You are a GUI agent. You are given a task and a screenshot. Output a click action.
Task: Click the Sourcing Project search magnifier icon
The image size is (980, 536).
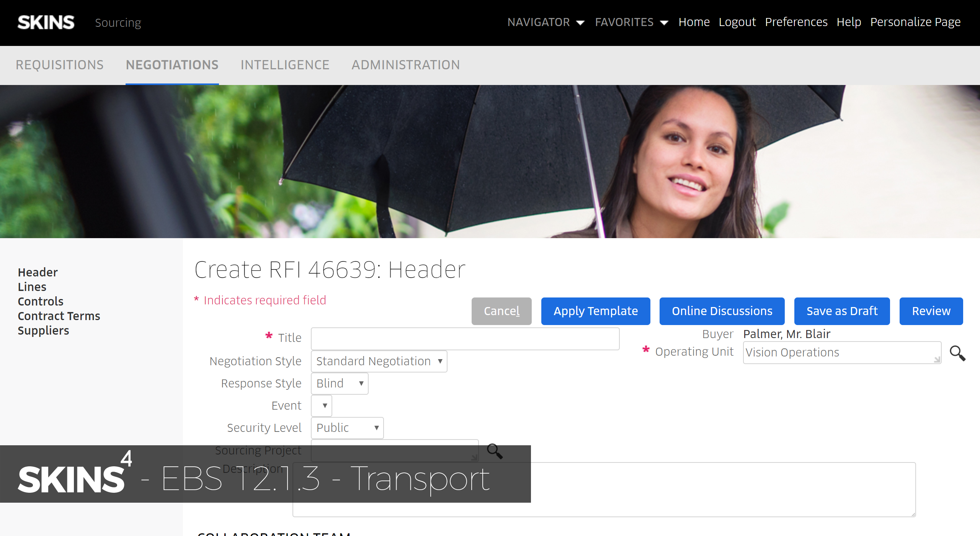(495, 451)
